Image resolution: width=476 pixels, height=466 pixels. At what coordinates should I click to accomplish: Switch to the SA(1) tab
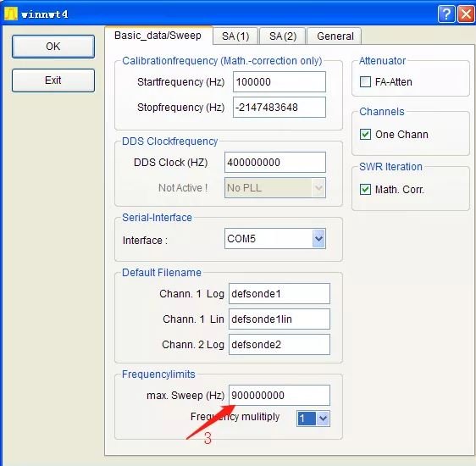235,36
